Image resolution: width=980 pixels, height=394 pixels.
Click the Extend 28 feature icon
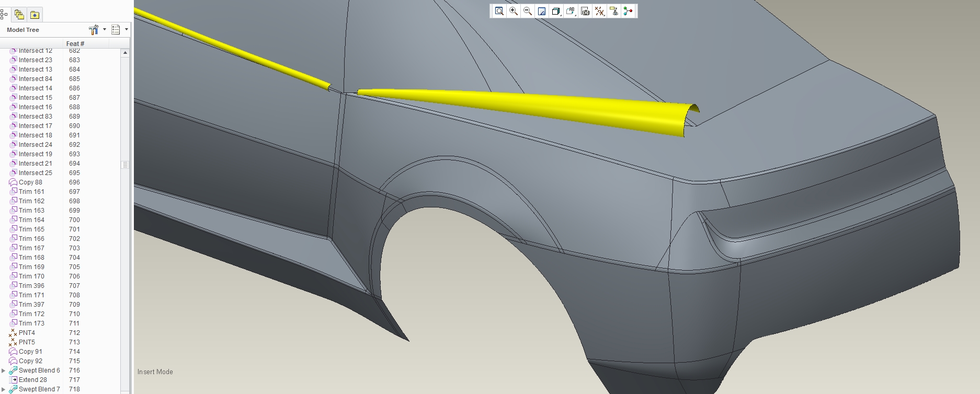[x=14, y=380]
